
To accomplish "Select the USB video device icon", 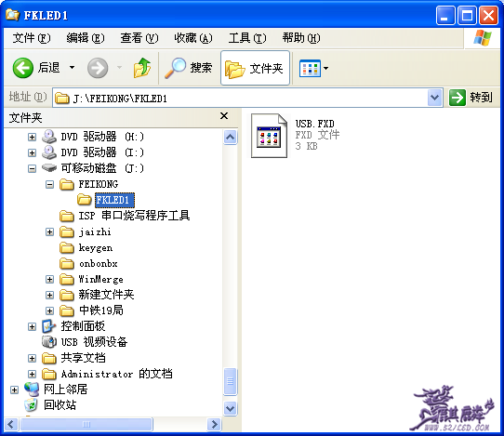I will point(49,341).
